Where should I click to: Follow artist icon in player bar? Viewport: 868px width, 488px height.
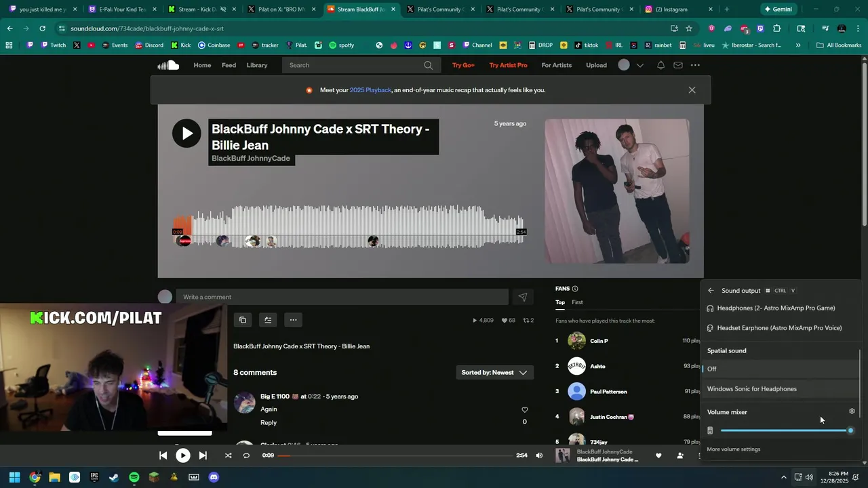point(680,455)
